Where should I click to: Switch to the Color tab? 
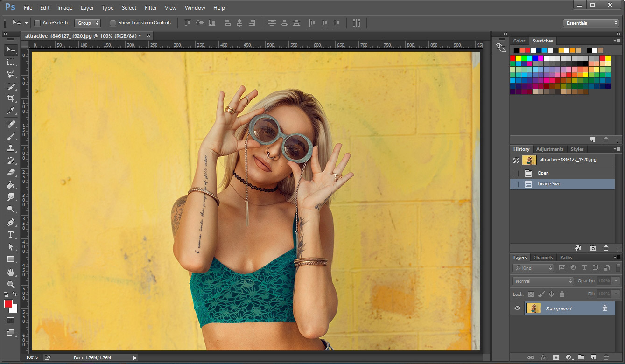[519, 41]
